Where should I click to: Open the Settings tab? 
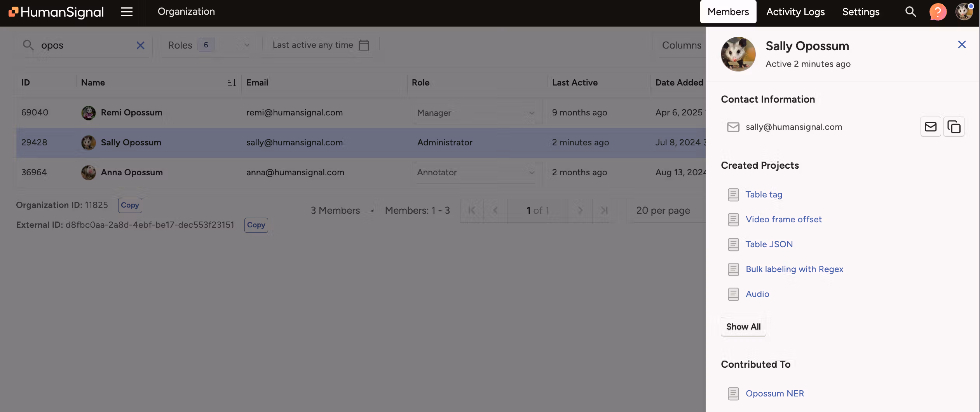[861, 12]
